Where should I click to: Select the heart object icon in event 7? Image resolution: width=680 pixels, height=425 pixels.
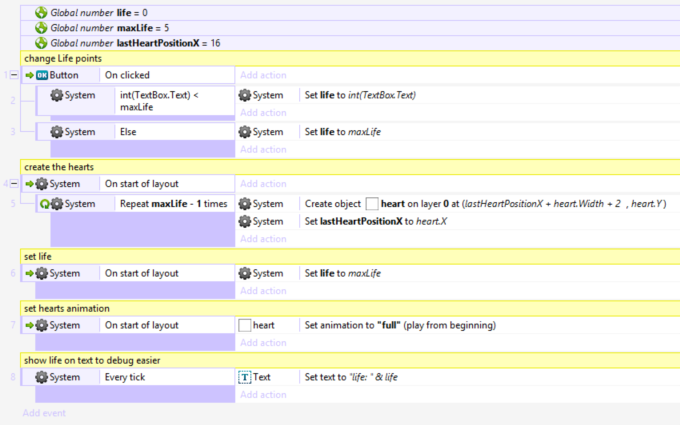click(x=245, y=325)
